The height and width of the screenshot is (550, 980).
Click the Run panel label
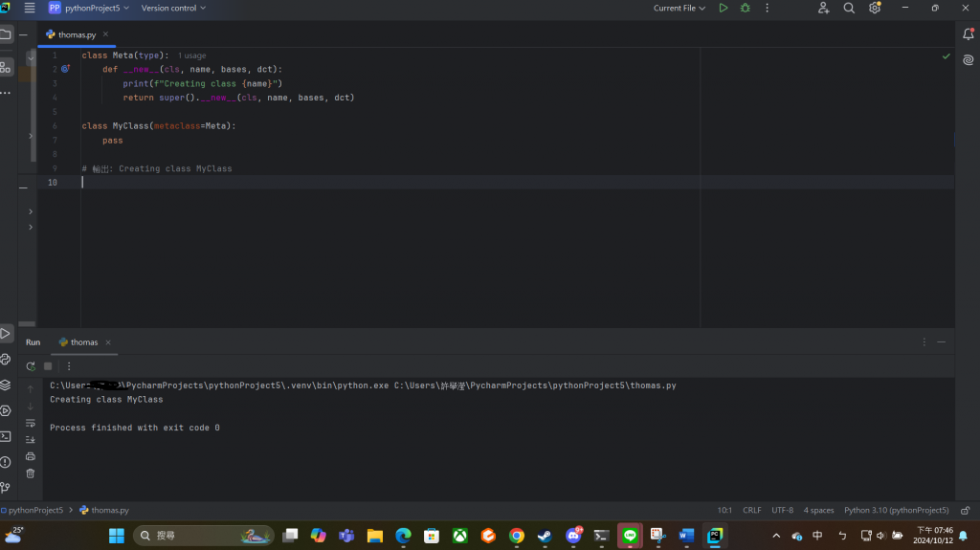pos(33,342)
